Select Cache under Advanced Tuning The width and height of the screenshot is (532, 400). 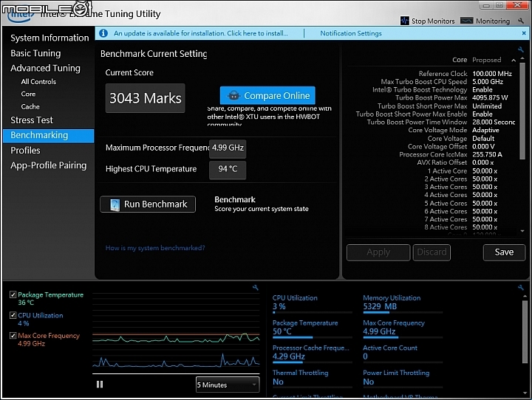pos(30,106)
